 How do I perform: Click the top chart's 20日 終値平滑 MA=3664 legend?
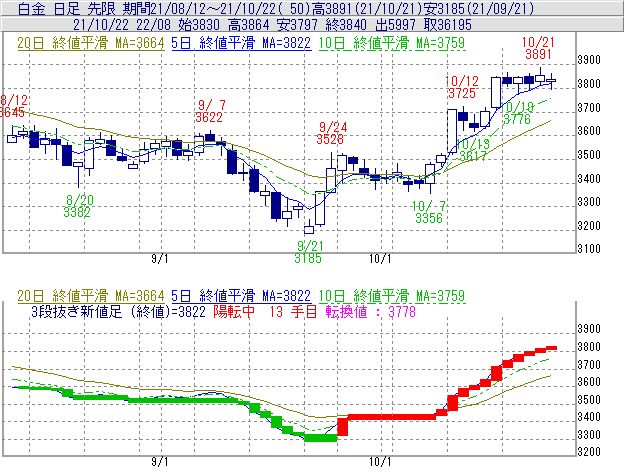coord(91,43)
